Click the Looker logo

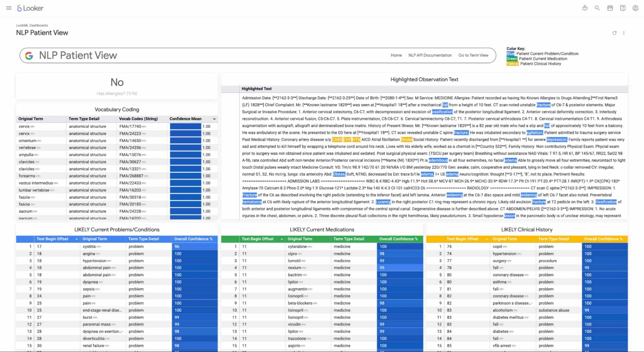30,8
